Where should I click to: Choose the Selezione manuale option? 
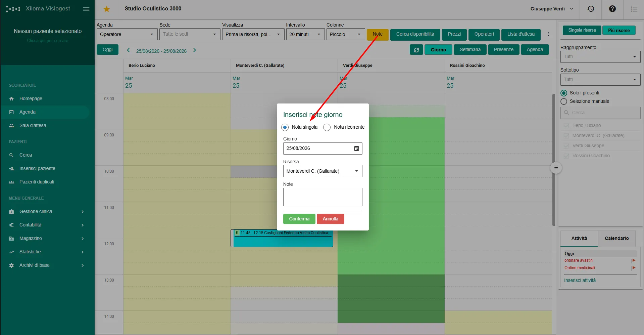[x=564, y=101]
